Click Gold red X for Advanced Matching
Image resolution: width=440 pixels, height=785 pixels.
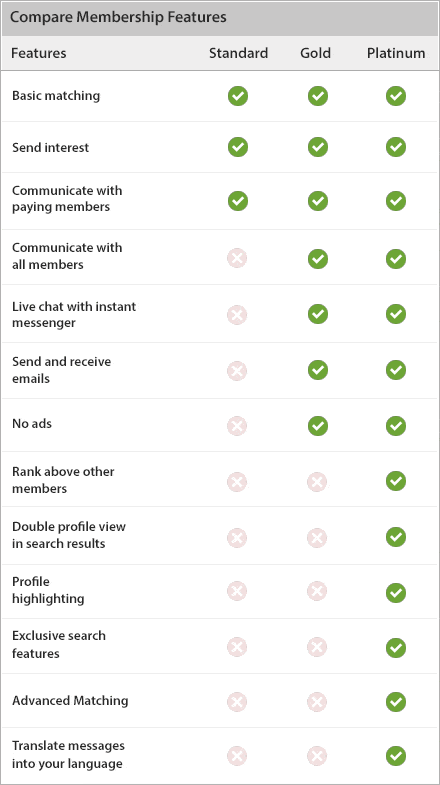point(317,702)
